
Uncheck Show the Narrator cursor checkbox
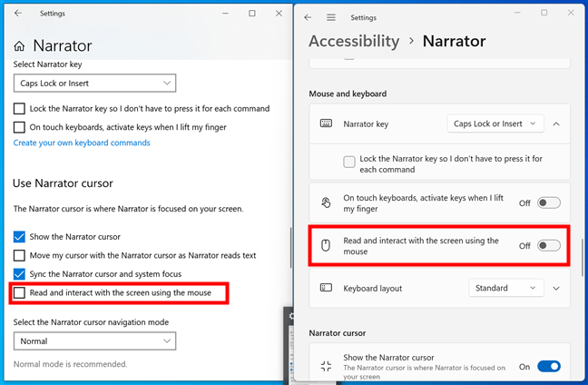point(19,237)
